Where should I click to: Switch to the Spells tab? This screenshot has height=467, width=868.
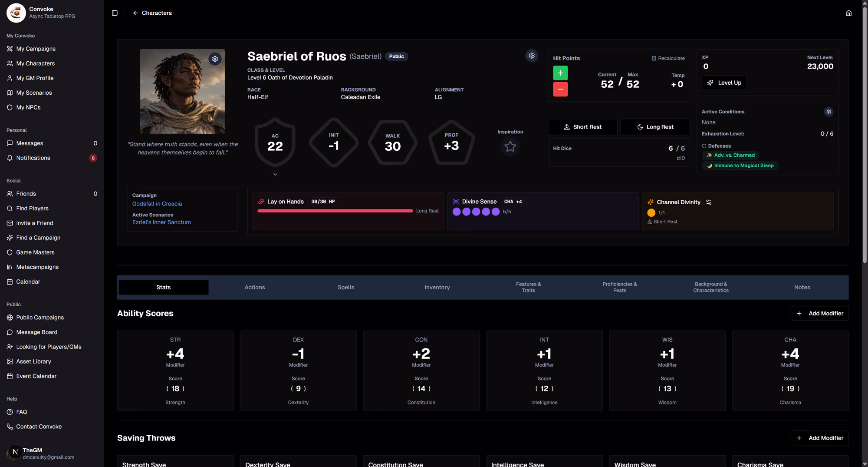coord(346,288)
